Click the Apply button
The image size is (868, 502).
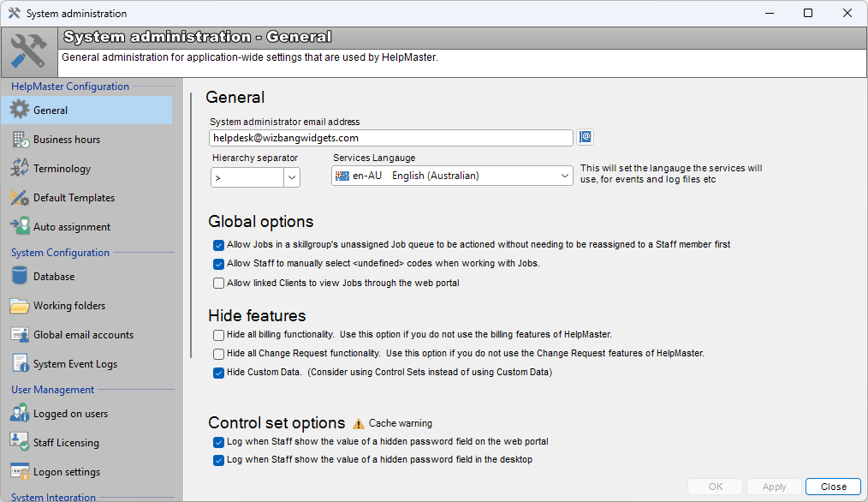pyautogui.click(x=774, y=487)
